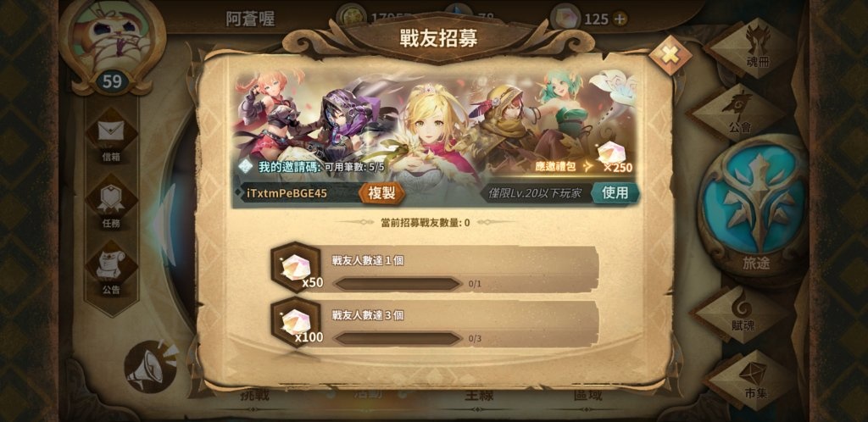Click the 戰友人數達 1 個 progress bar
868x422 pixels.
pos(398,284)
